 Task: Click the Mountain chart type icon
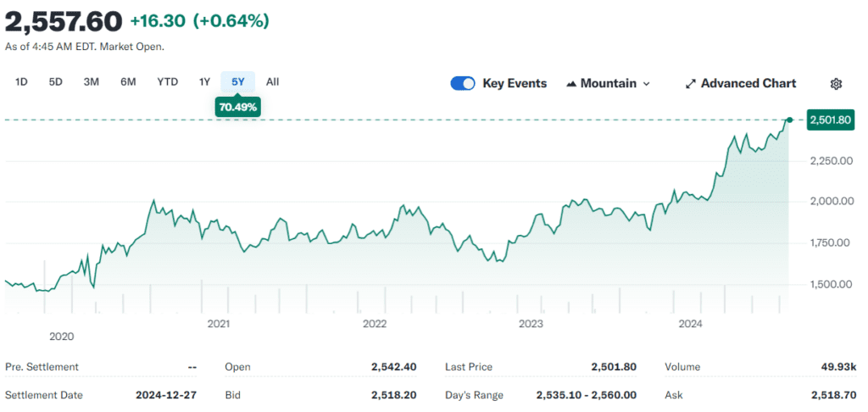[571, 83]
